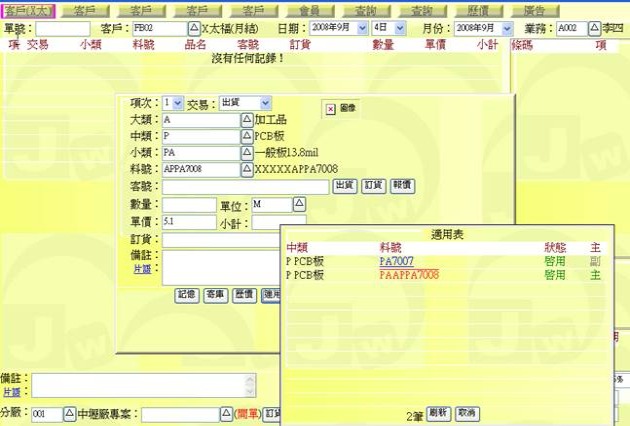630x426 pixels.
Task: Open lookup triangle beside 客戶 FB02
Action: click(x=194, y=29)
